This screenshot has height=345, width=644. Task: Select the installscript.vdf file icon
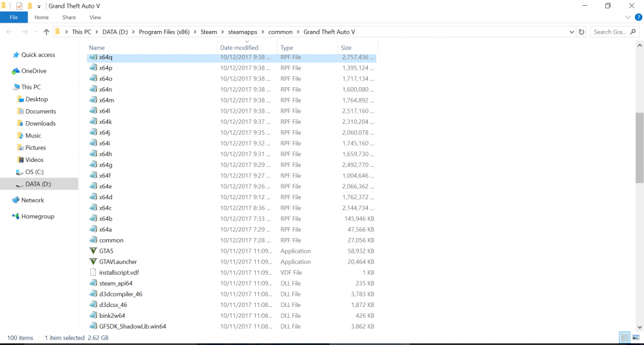point(93,272)
